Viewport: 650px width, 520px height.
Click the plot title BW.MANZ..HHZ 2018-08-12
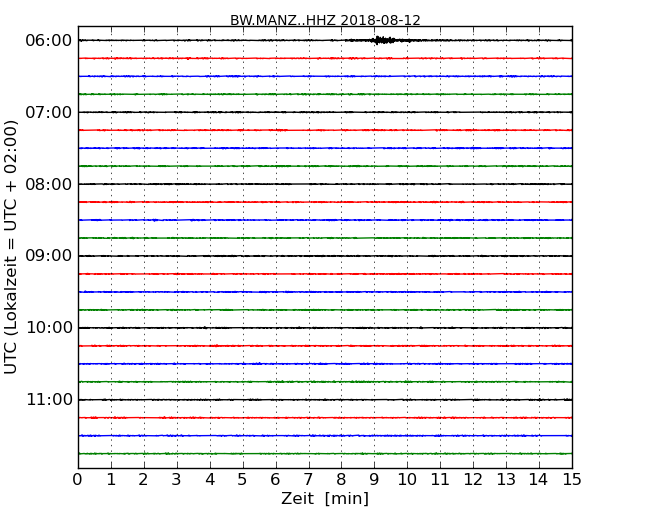pos(325,20)
